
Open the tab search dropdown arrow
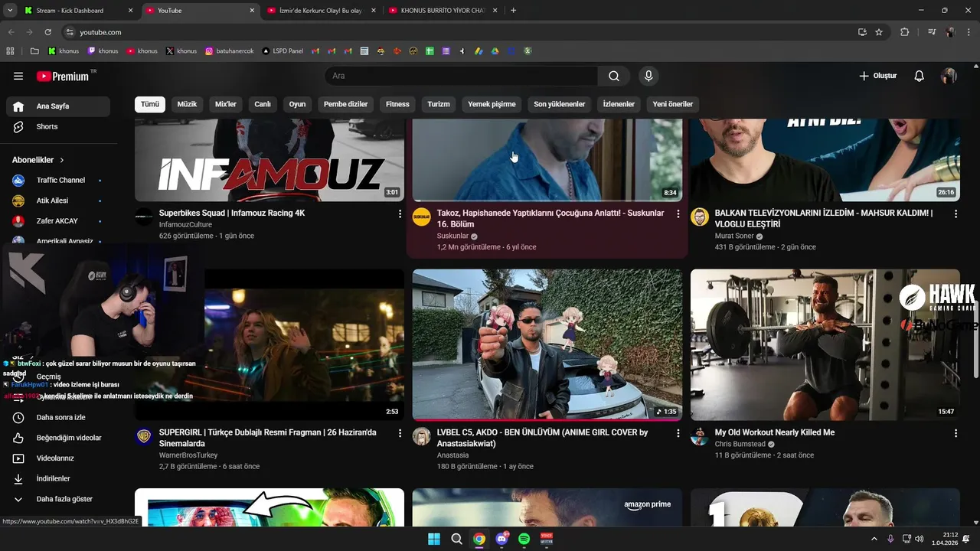pyautogui.click(x=10, y=11)
